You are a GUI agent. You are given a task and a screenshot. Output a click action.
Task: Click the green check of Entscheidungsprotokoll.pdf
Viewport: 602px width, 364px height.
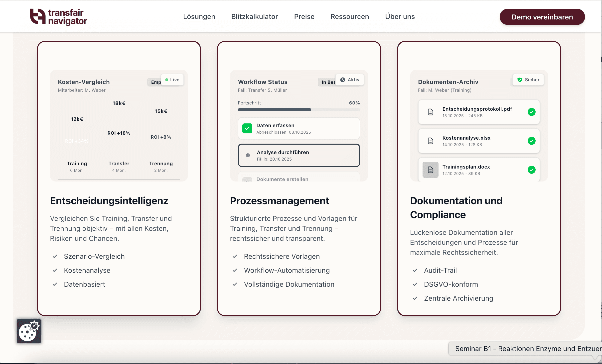click(x=531, y=112)
